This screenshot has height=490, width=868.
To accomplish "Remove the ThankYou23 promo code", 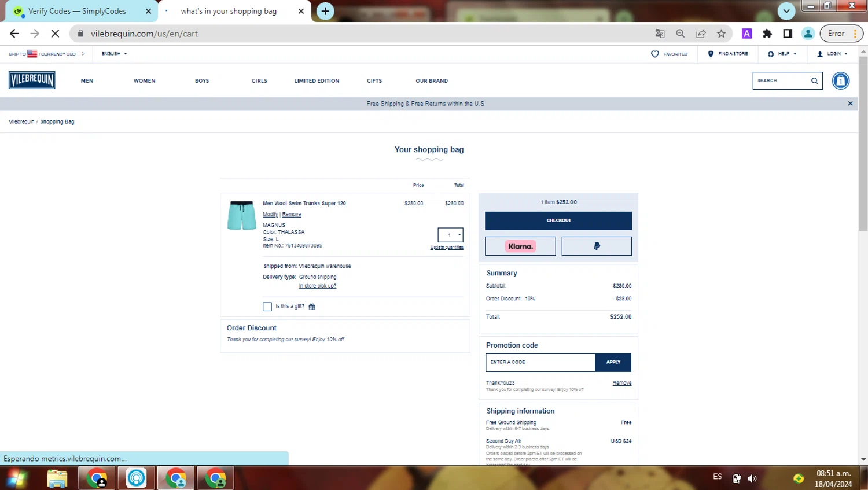I will click(622, 383).
